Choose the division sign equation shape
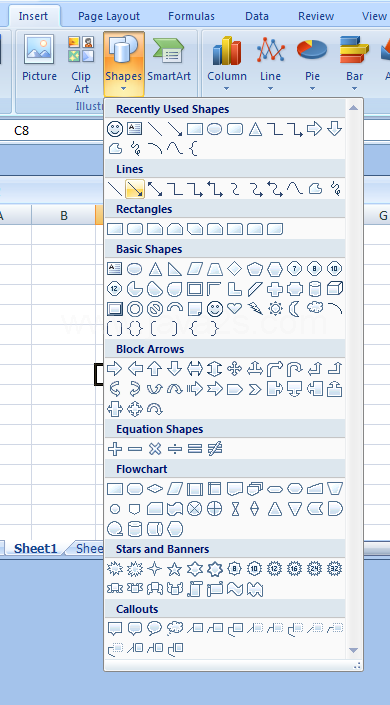 pos(175,449)
